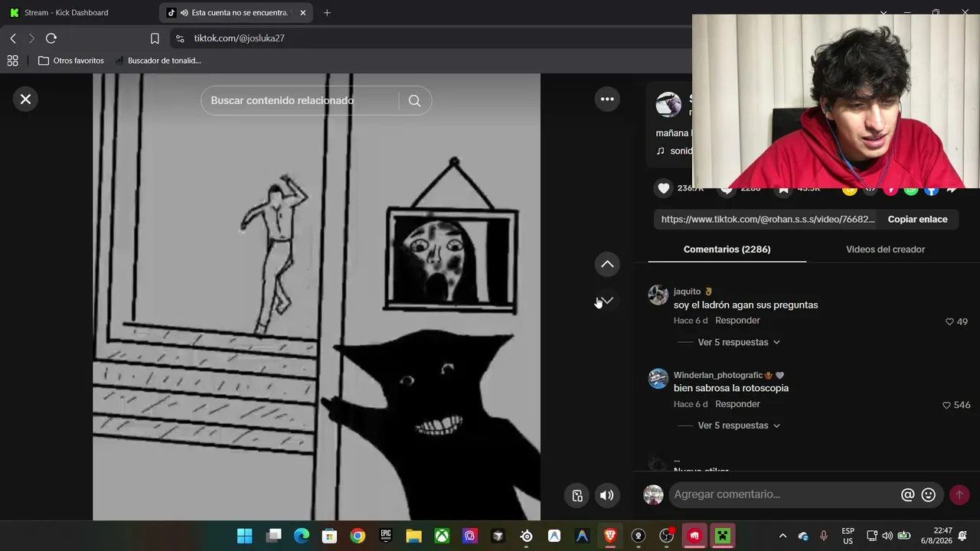Viewport: 980px width, 551px height.
Task: Open the taskbar clock showing 22:47
Action: 936,536
